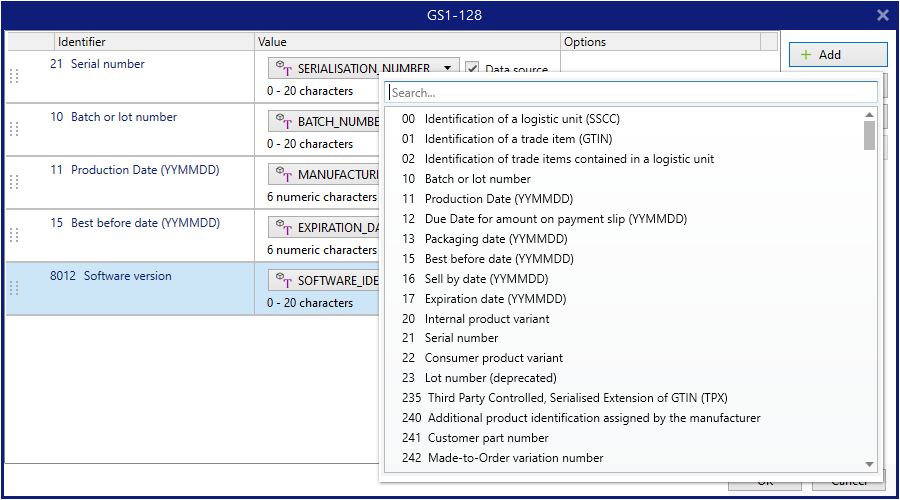This screenshot has width=900, height=500.
Task: Select 01 Identification of a trade item (GTIN)
Action: [507, 139]
